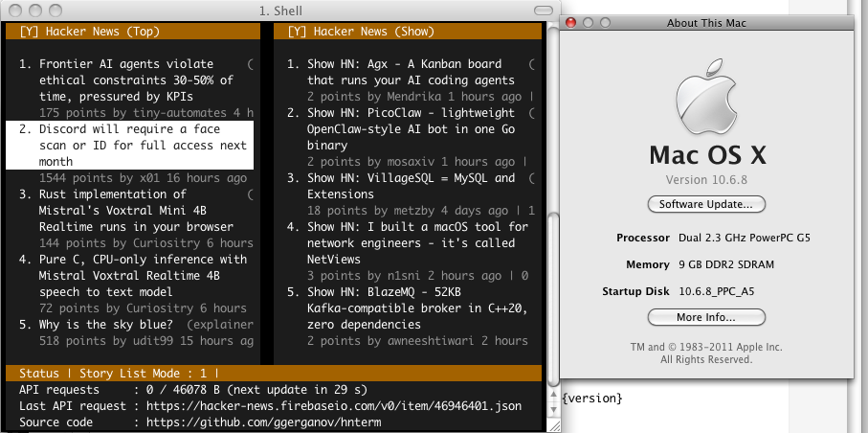Close the About This Mac window
Screen dimensions: 868x433
tap(570, 23)
